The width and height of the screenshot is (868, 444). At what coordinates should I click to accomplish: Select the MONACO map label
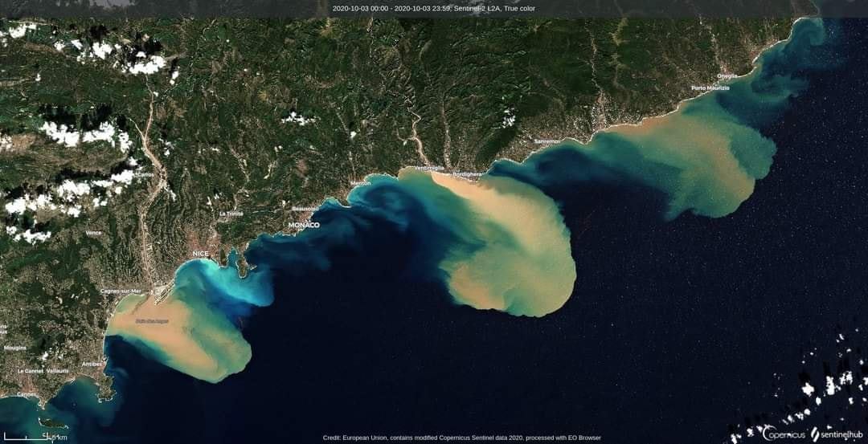304,226
